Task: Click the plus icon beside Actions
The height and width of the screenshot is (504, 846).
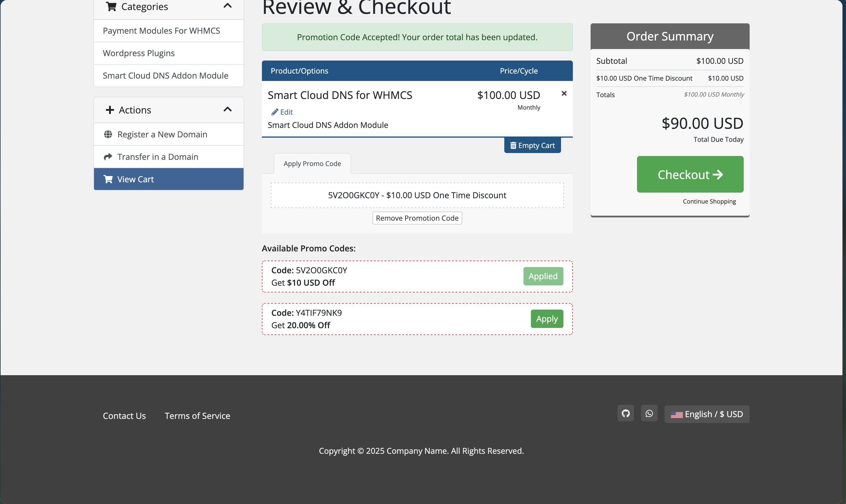Action: (x=109, y=110)
